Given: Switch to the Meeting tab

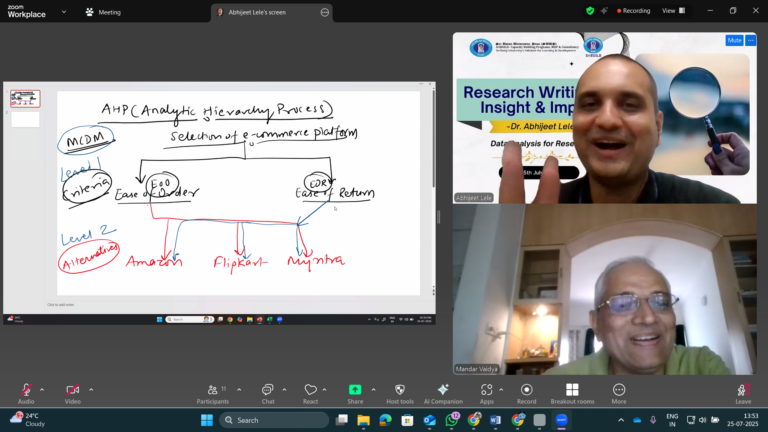Looking at the screenshot, I should click(103, 12).
